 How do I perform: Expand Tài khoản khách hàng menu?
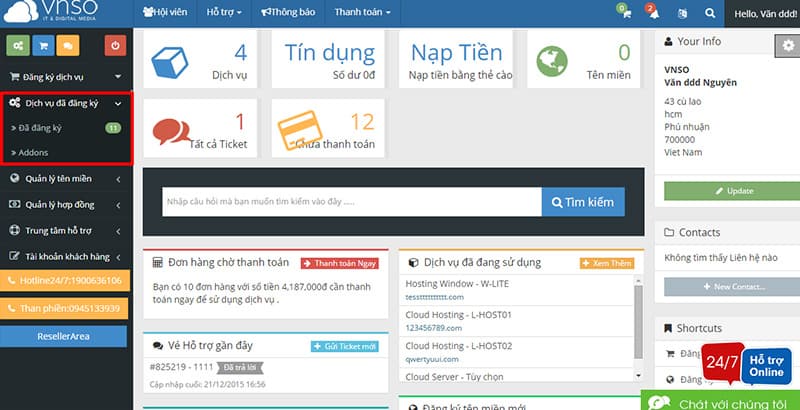point(66,257)
